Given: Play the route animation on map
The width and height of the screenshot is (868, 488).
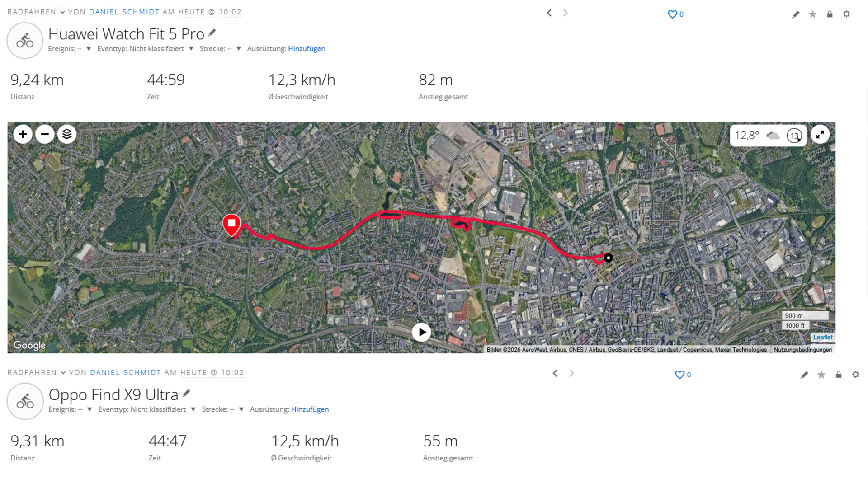Looking at the screenshot, I should pos(421,333).
